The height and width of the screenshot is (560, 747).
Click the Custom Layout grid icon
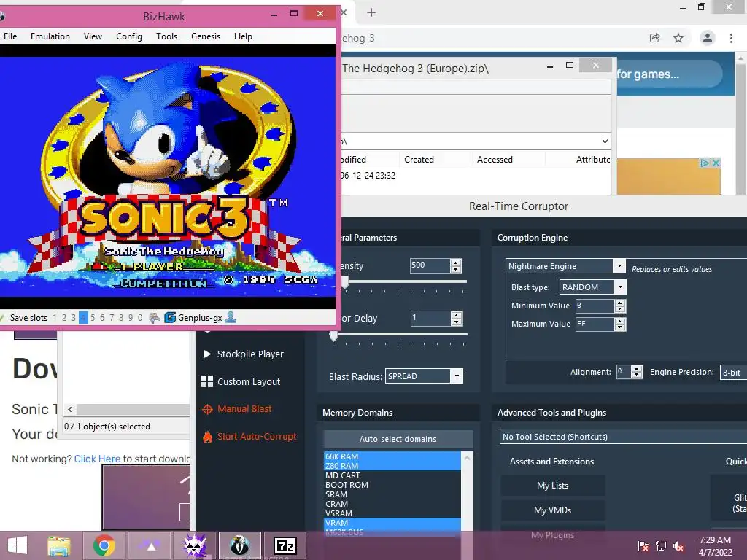click(x=206, y=381)
